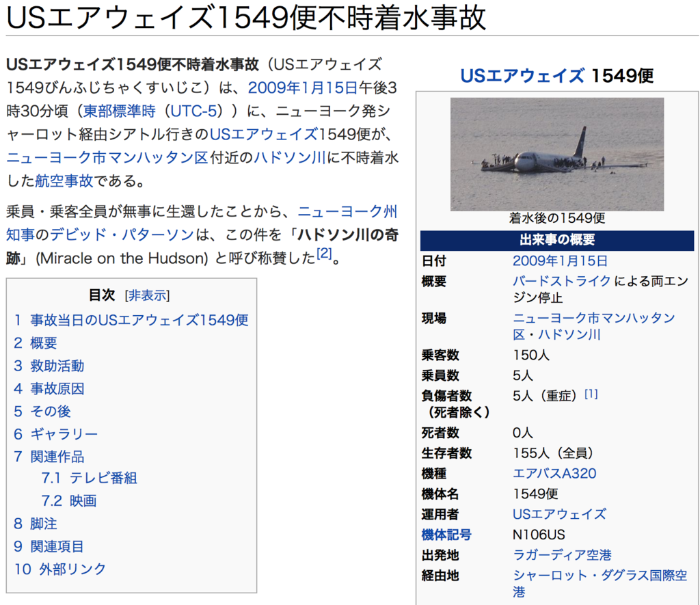700x605 pixels.
Task: Open the UTC-5 link
Action: tap(193, 111)
